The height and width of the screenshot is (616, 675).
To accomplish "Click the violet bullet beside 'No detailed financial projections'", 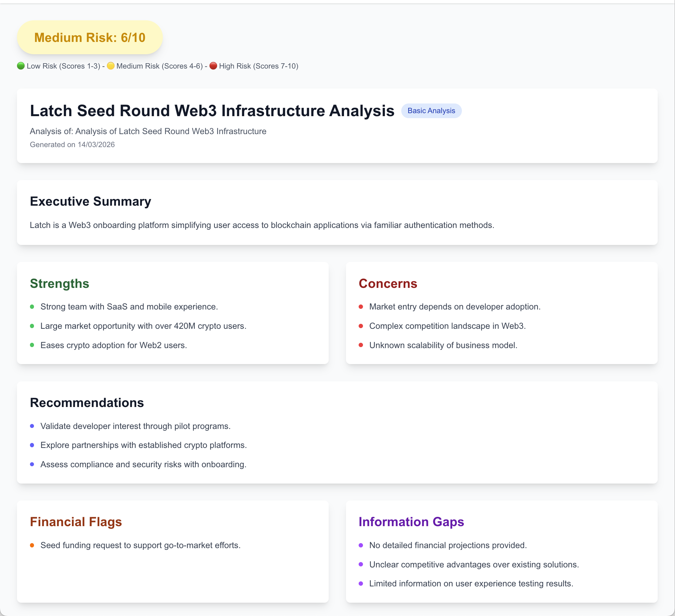I will (x=361, y=545).
